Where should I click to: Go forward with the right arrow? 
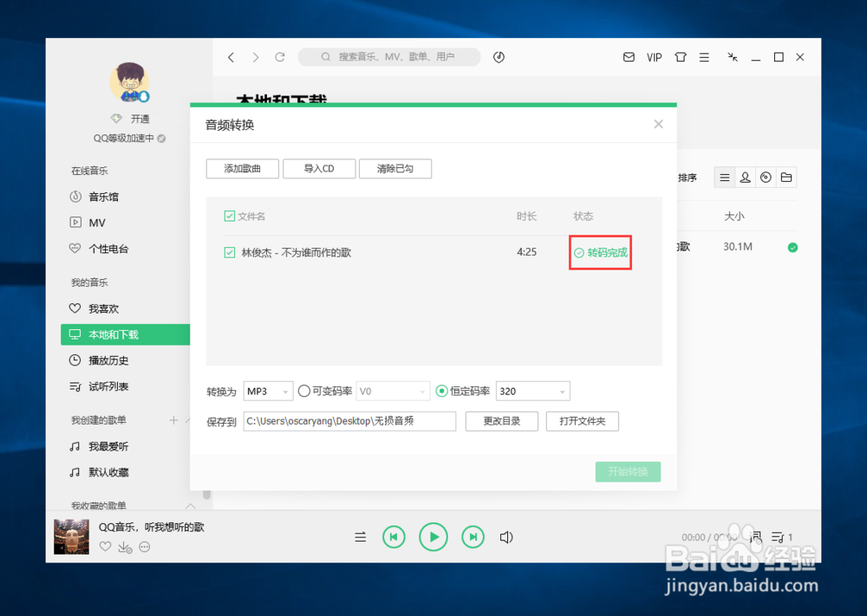tap(255, 57)
